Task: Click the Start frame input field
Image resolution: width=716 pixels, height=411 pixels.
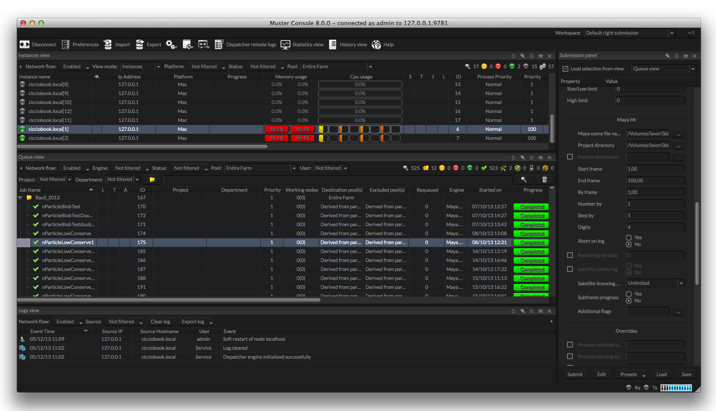Action: click(x=655, y=169)
